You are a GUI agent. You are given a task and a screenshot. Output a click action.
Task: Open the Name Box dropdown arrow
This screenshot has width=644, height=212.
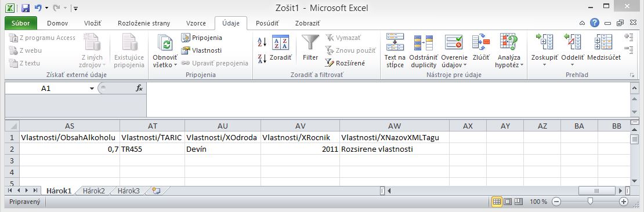(92, 89)
